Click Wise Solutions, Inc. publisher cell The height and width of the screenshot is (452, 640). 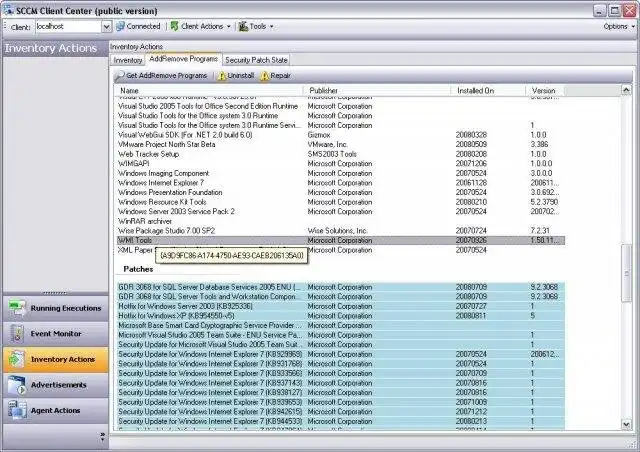(337, 231)
